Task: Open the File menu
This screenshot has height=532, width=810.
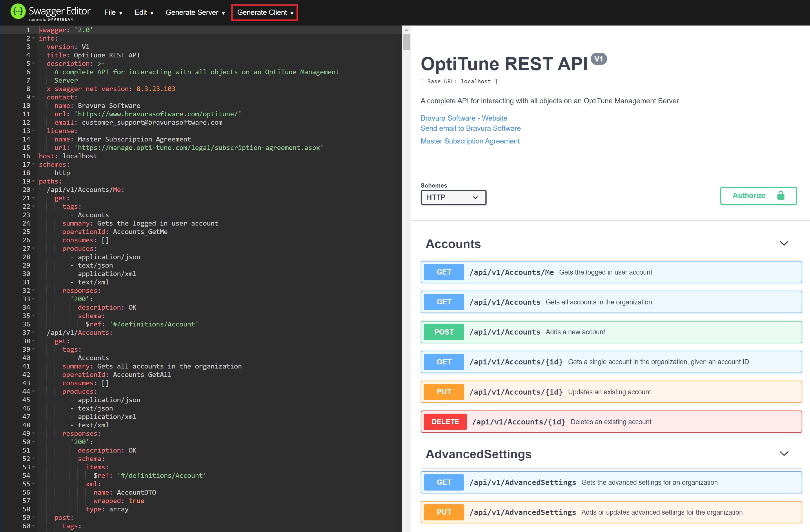Action: point(113,12)
